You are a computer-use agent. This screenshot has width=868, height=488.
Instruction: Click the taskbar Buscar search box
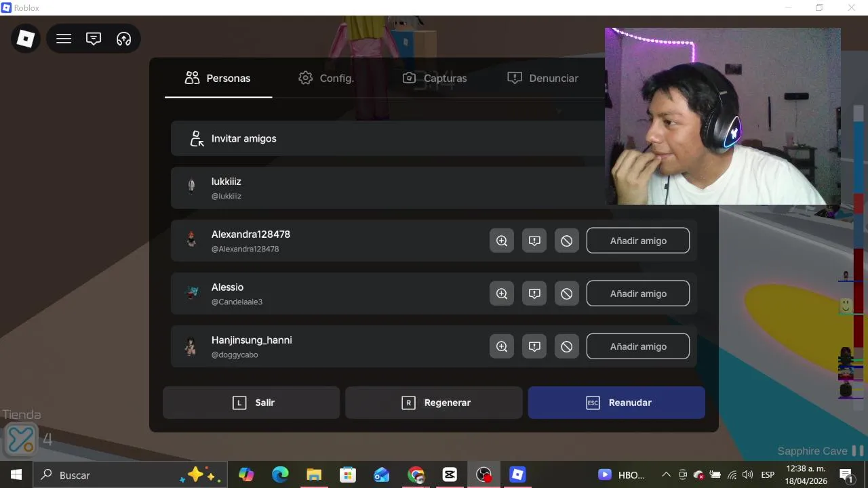pos(132,474)
